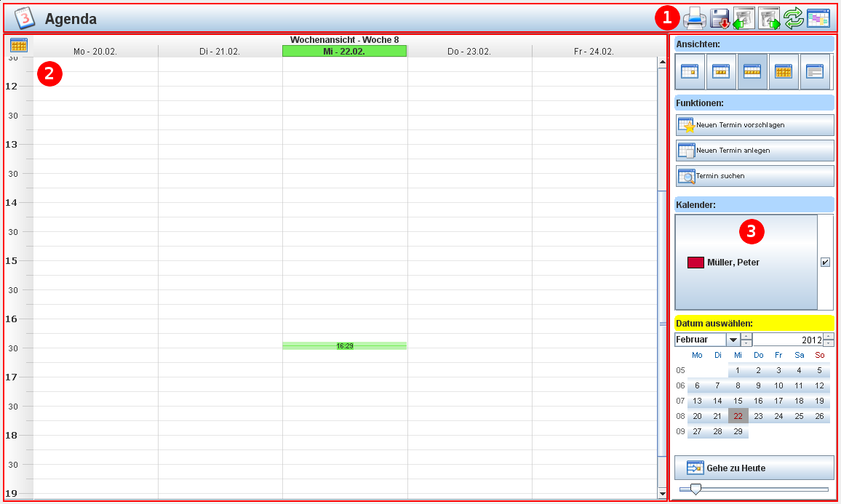Open the Februar month dropdown
This screenshot has width=841, height=504.
[733, 340]
